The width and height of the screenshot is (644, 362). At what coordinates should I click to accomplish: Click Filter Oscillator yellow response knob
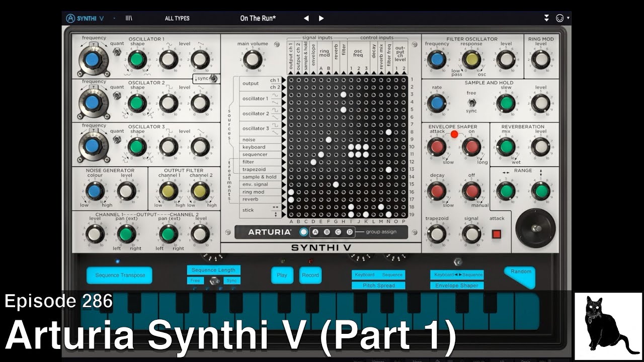click(471, 60)
